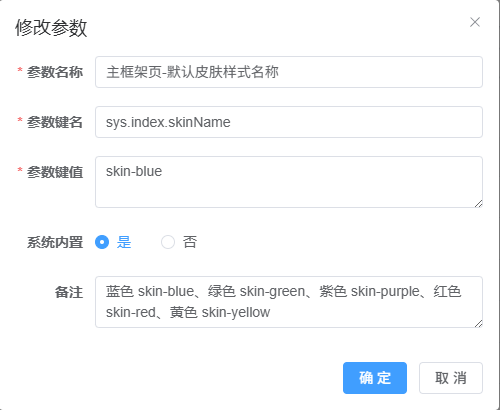Click the 系统内置 label

(55, 242)
